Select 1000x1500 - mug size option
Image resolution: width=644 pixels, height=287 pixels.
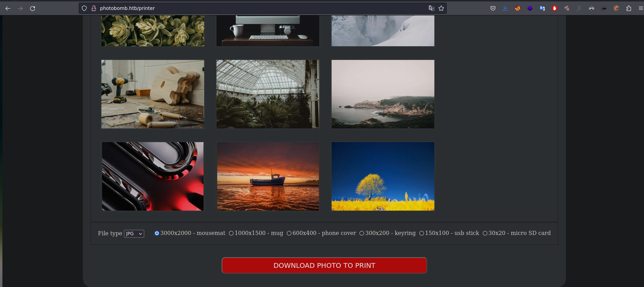[x=231, y=233]
